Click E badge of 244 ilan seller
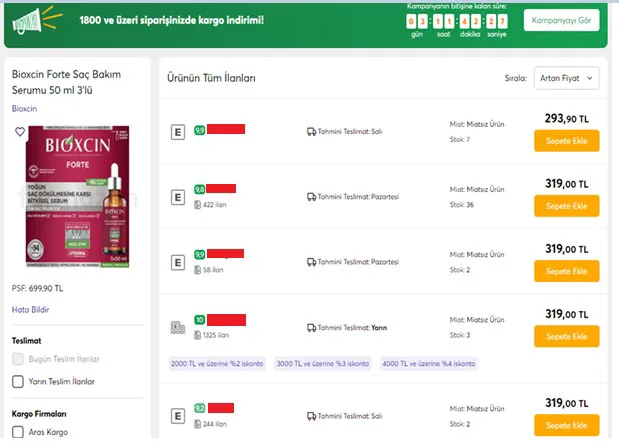The image size is (619, 447). [x=178, y=416]
